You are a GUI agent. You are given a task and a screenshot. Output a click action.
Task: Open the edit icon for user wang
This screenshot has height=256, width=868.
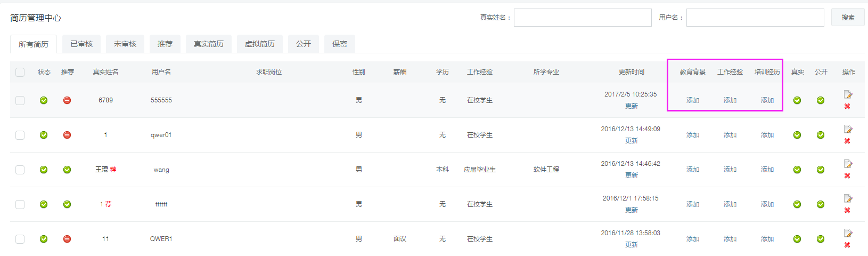coord(848,164)
